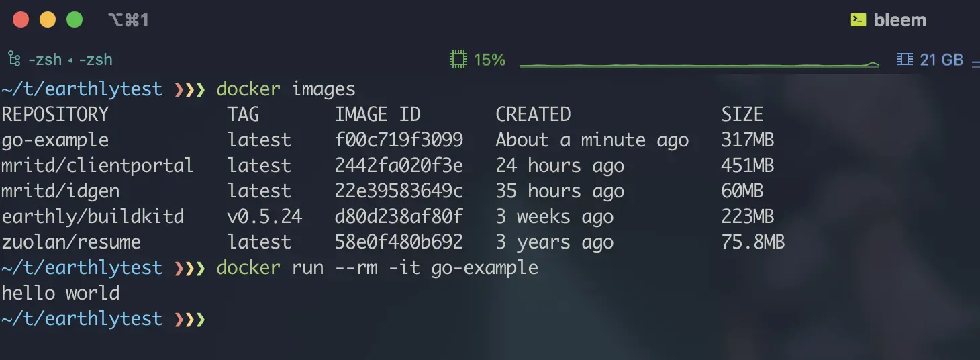The height and width of the screenshot is (360, 980).
Task: Click the ⌥⌘1 window shortcut label
Action: (x=128, y=20)
